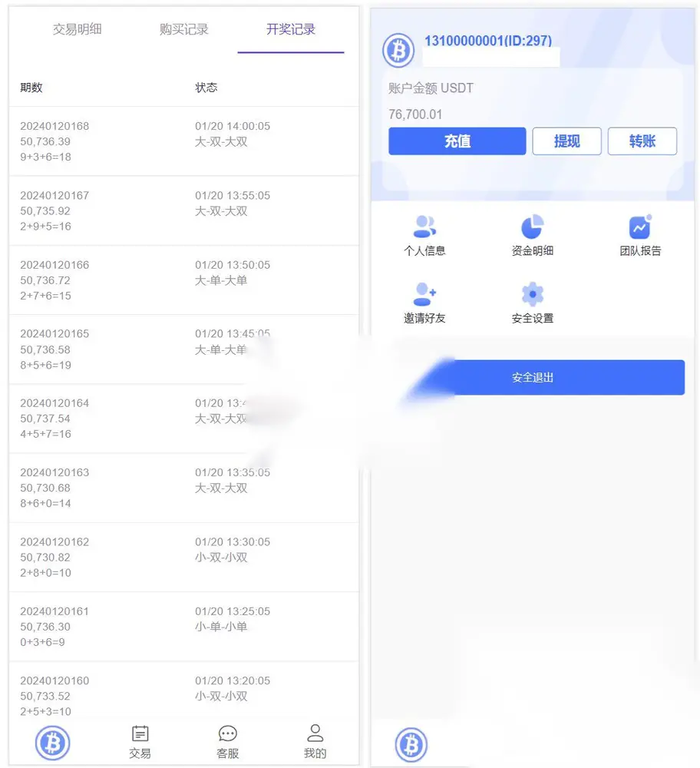The width and height of the screenshot is (700, 768).
Task: Select the 开奖记录 tab
Action: (291, 29)
